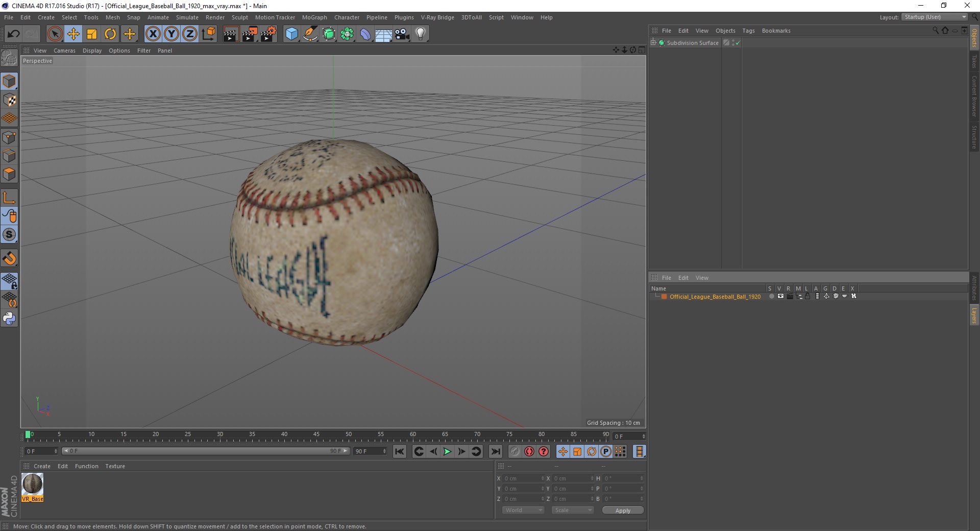Click the Undo arrow icon
The width and height of the screenshot is (980, 531).
tap(14, 34)
